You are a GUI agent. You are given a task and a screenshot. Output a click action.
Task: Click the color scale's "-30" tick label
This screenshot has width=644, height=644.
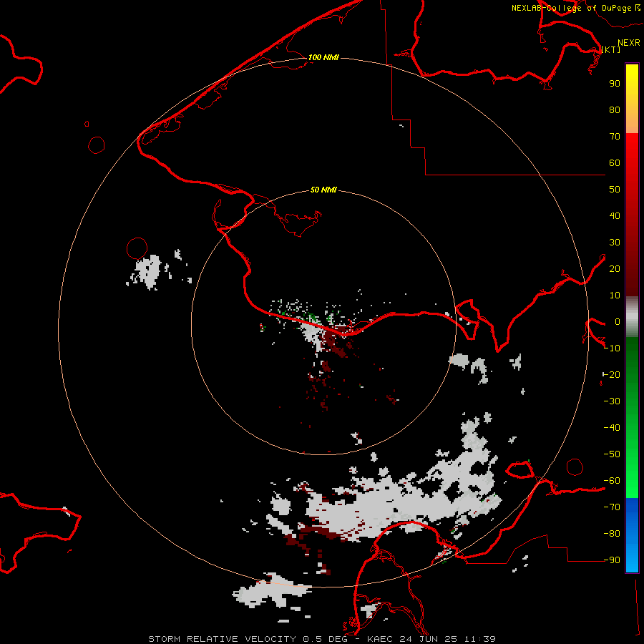coord(612,401)
